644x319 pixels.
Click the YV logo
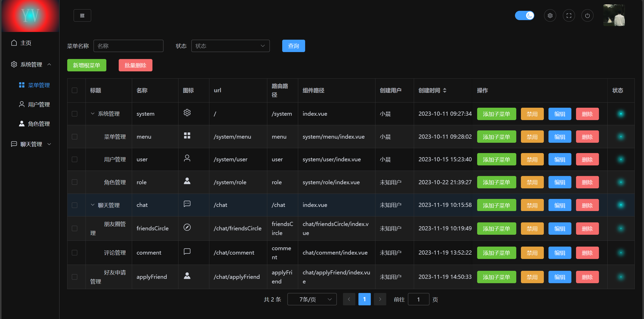(x=30, y=16)
